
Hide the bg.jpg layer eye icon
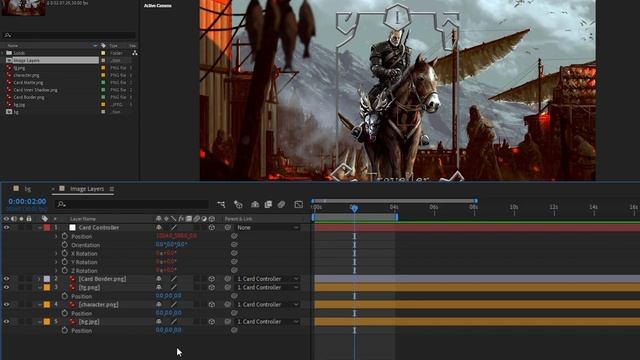pos(6,322)
